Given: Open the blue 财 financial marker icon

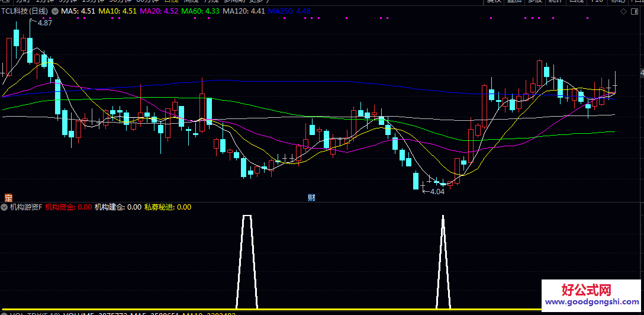Looking at the screenshot, I should [312, 198].
